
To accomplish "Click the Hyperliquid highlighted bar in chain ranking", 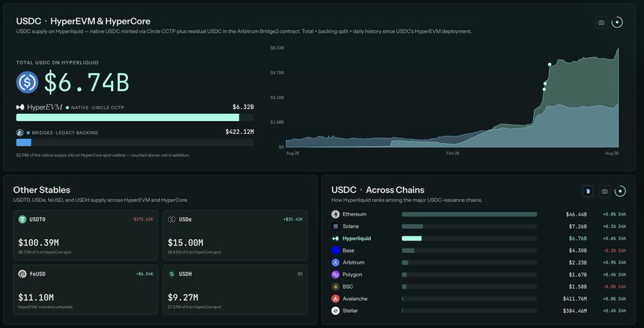I will 411,238.
